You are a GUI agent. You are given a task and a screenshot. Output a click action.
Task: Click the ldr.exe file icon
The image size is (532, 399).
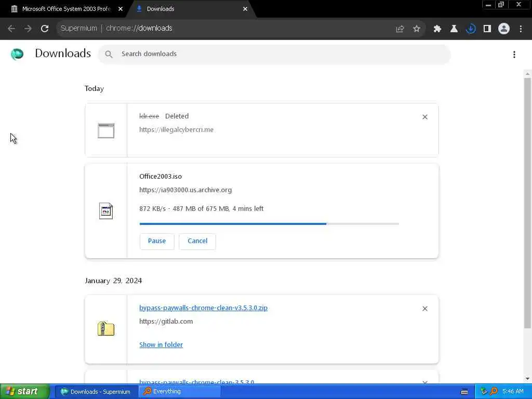(106, 130)
